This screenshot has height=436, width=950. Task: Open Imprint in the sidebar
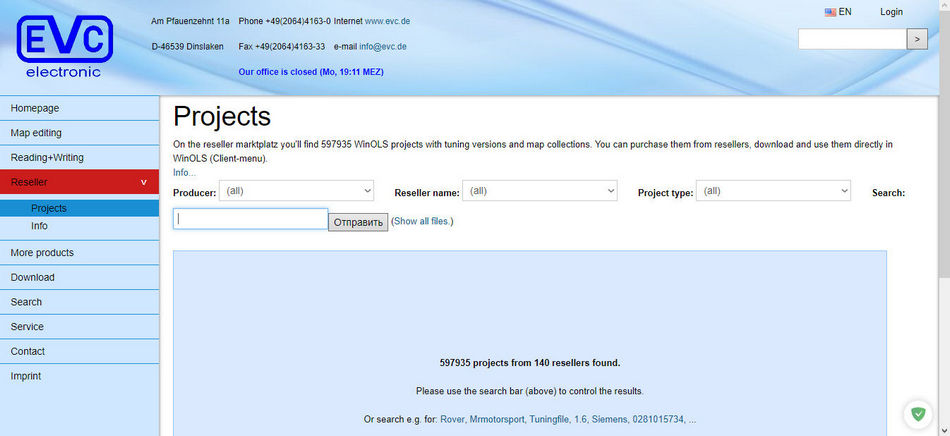click(79, 376)
